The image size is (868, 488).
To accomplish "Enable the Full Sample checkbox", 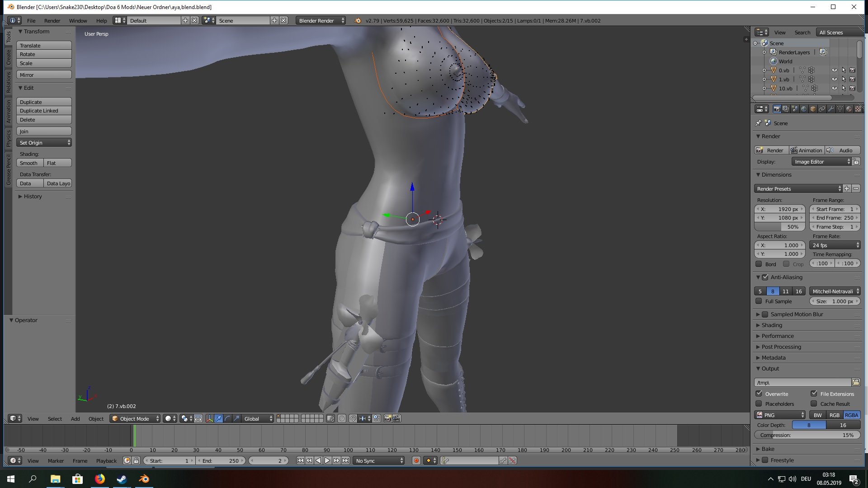I will coord(759,301).
